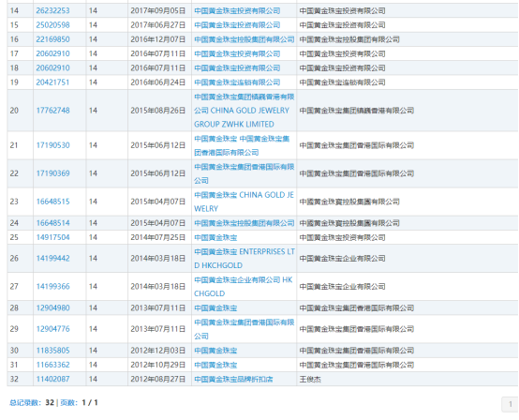Open registration number 17190369
This screenshot has width=519, height=420.
(x=52, y=173)
